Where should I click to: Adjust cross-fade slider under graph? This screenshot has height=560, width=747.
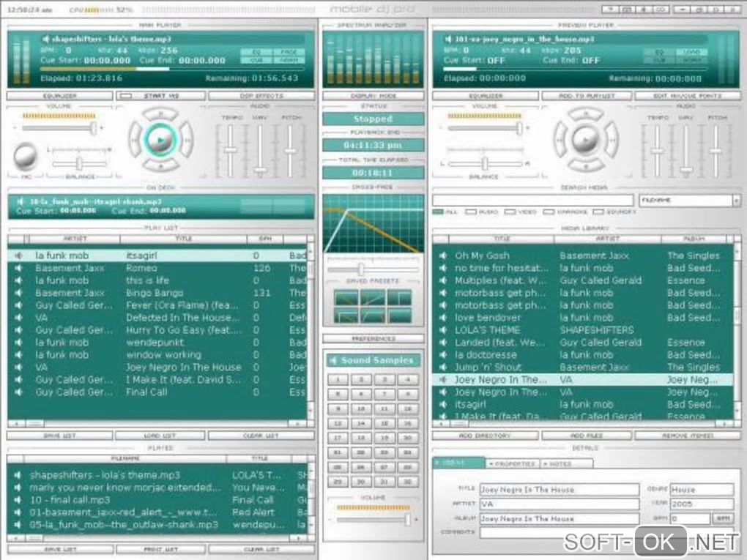(x=361, y=269)
